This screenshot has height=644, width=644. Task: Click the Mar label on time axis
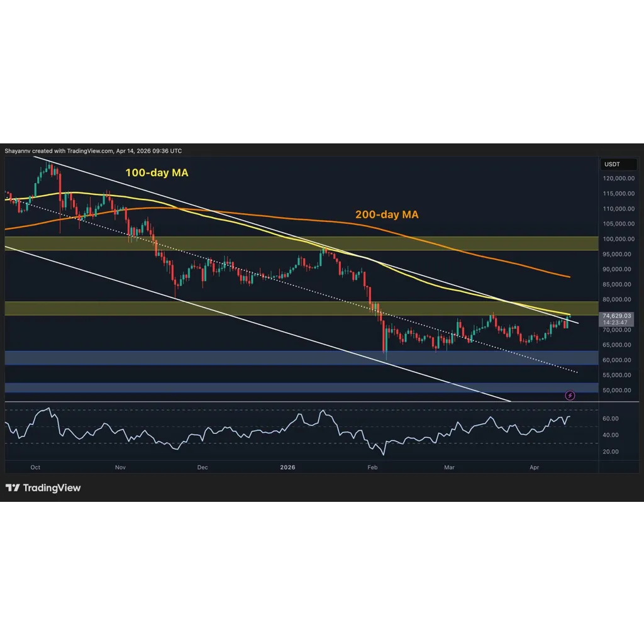[449, 467]
